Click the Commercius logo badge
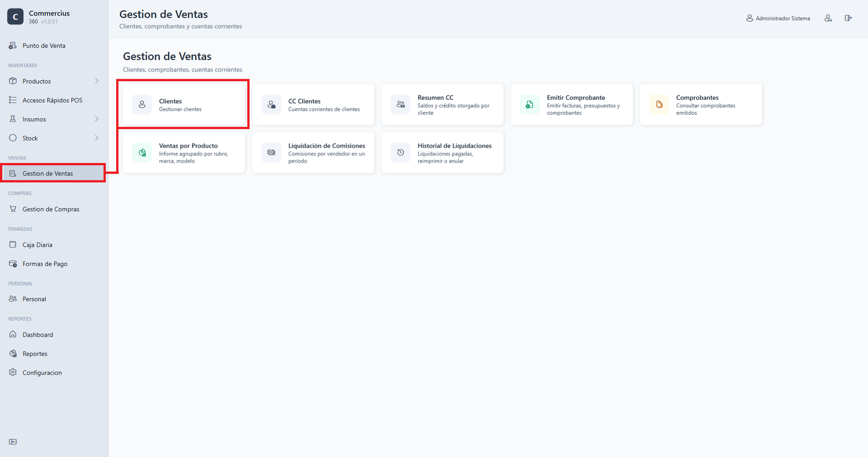Image resolution: width=868 pixels, height=457 pixels. point(15,17)
